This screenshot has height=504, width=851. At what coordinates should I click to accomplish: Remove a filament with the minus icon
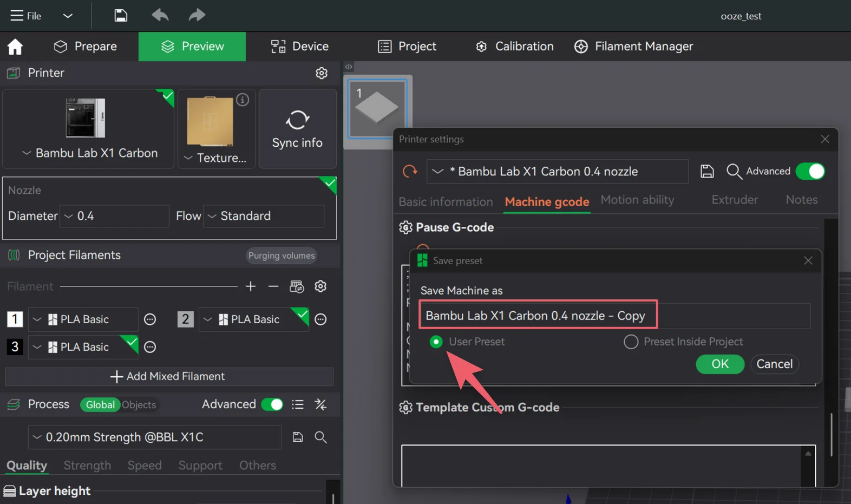coord(273,286)
